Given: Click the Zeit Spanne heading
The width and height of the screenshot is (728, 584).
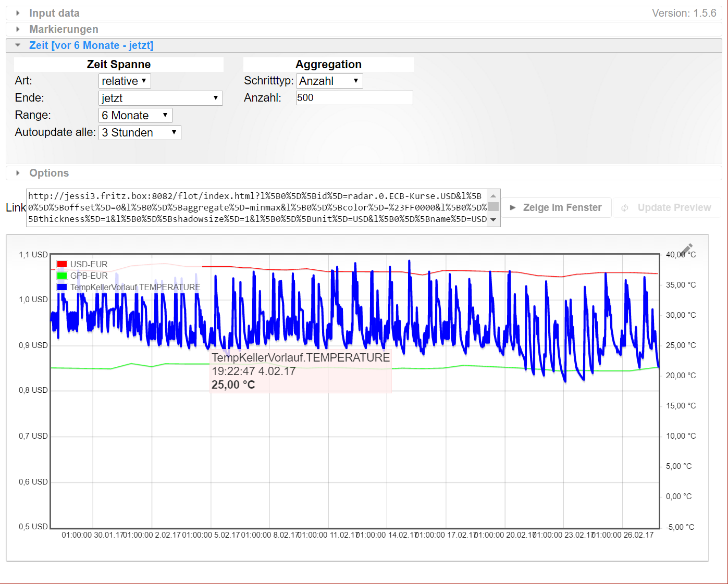Looking at the screenshot, I should (x=119, y=64).
